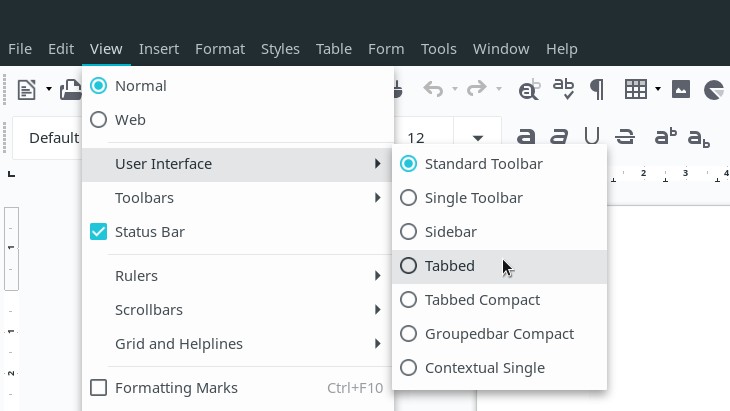Viewport: 730px width, 411px height.
Task: Toggle formatting marks pilcrow icon
Action: click(x=597, y=89)
